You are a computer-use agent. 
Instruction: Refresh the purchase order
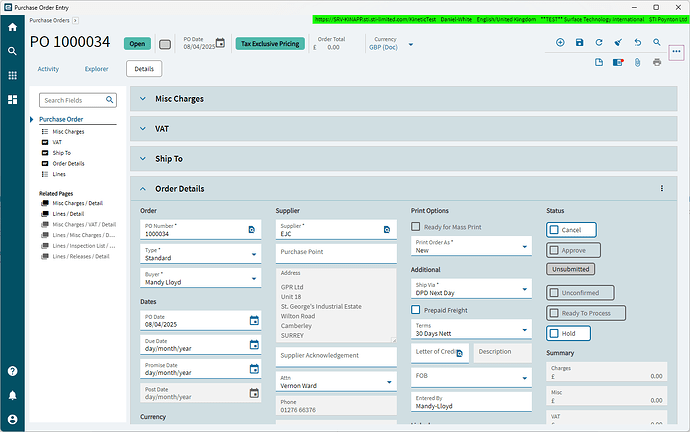tap(599, 42)
